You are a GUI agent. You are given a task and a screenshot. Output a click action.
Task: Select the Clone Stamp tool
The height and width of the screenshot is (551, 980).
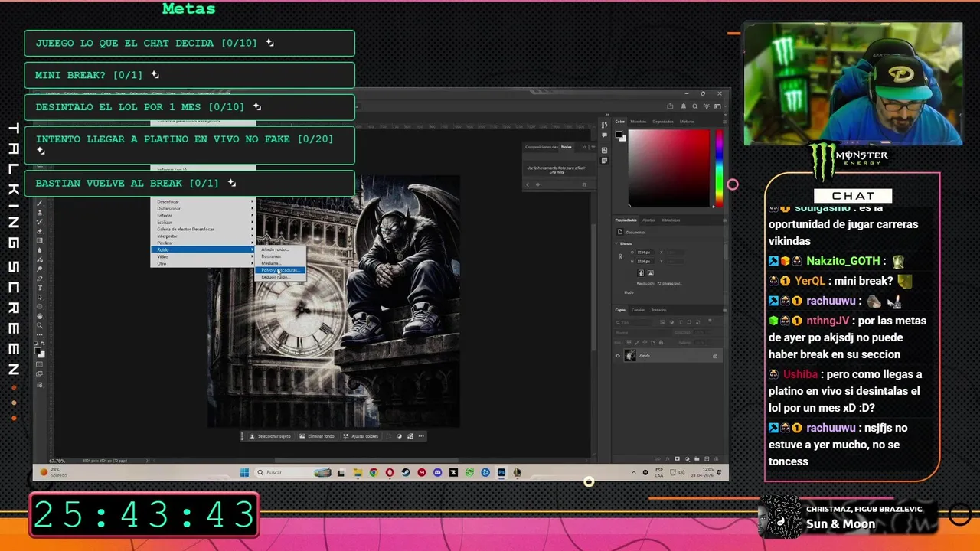pos(40,212)
